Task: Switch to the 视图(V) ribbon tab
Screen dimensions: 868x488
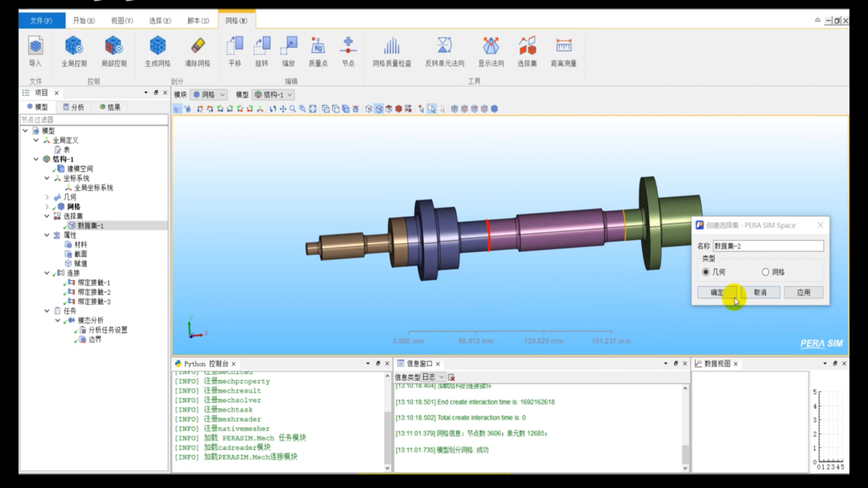Action: coord(122,20)
